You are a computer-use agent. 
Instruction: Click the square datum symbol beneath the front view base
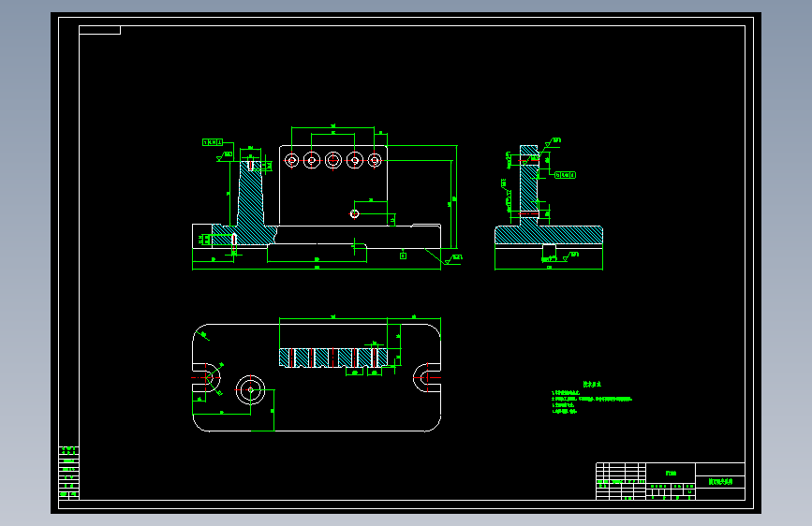[403, 256]
